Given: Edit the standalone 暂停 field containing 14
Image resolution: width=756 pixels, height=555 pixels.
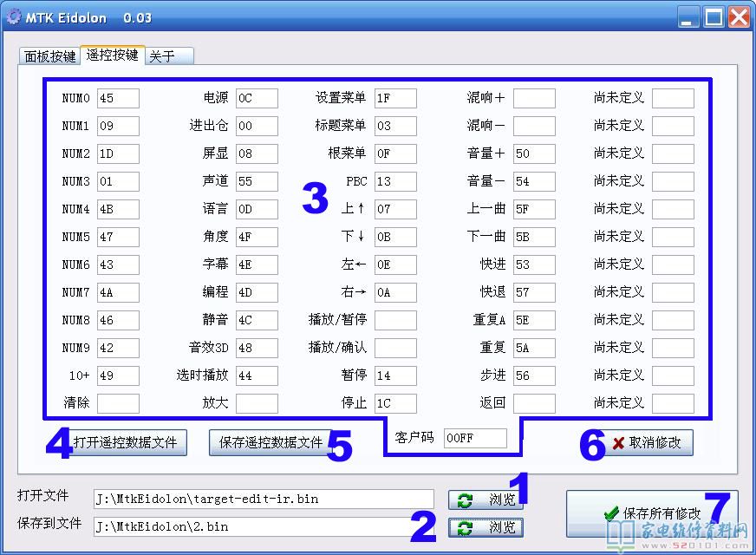Looking at the screenshot, I should tap(396, 375).
